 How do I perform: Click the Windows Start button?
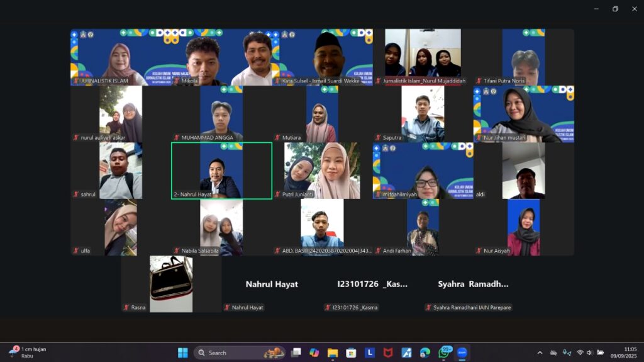[183, 353]
